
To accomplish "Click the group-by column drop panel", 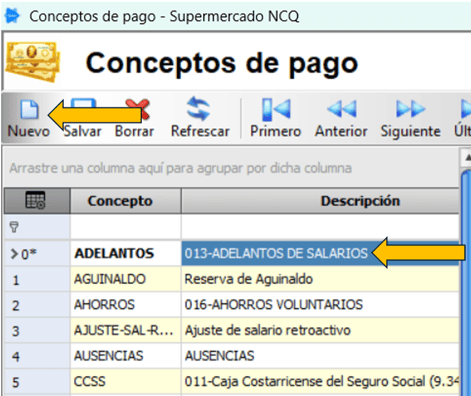I will (x=231, y=168).
